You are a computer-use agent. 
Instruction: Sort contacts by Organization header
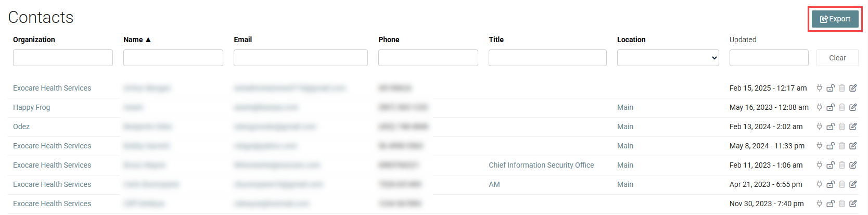pyautogui.click(x=34, y=40)
